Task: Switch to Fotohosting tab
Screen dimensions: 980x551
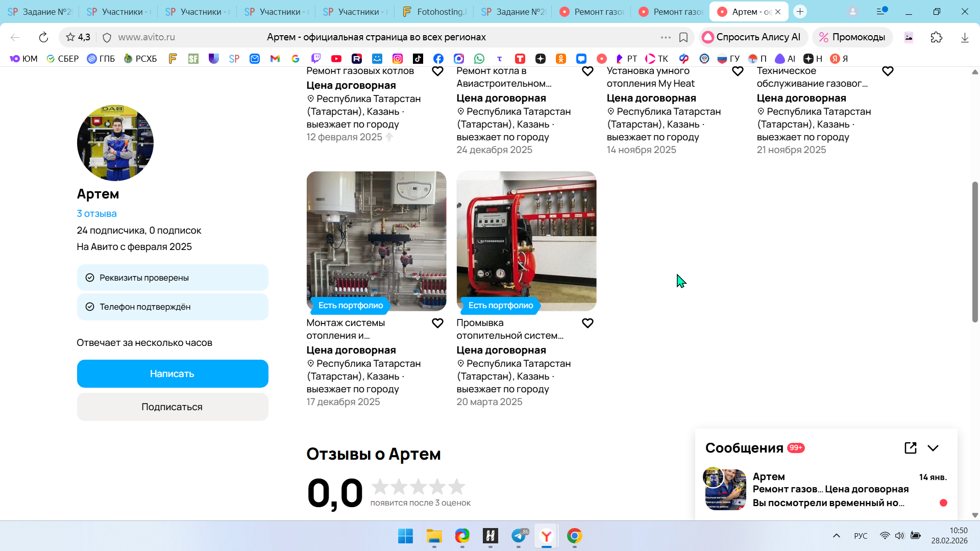Action: coord(435,12)
